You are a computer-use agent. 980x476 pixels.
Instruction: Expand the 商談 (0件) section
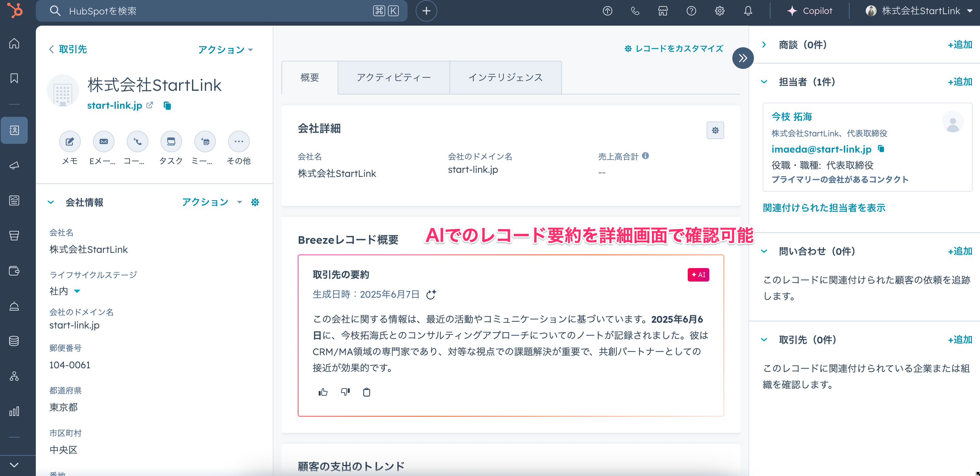[764, 45]
